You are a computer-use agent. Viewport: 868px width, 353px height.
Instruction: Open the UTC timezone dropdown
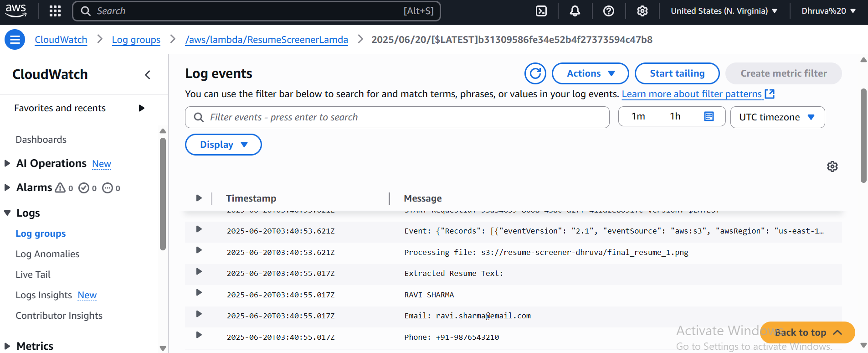pos(777,117)
